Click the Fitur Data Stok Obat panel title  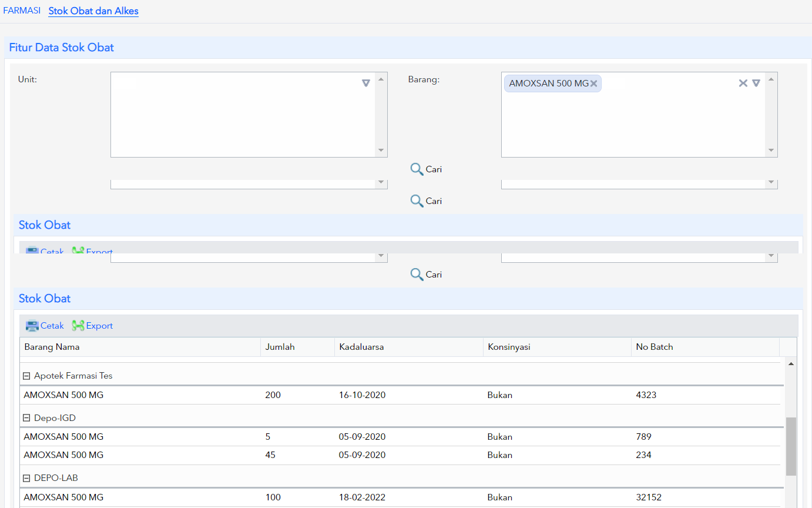[62, 48]
